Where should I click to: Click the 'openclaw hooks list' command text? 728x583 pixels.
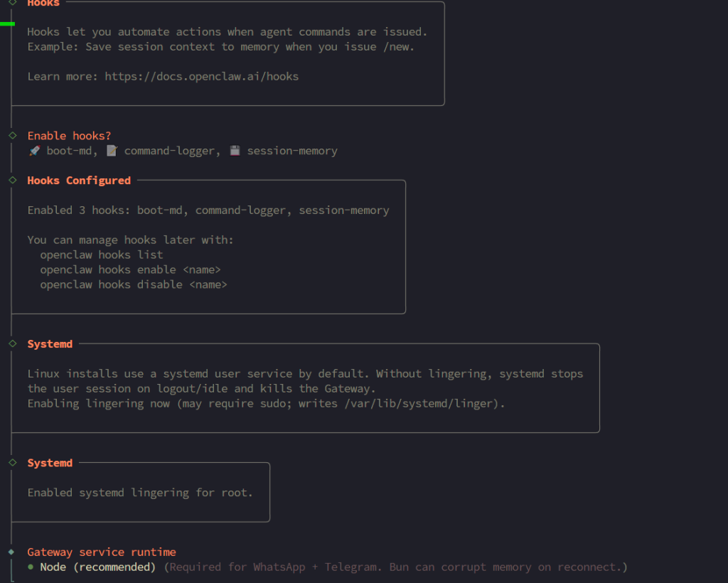101,255
